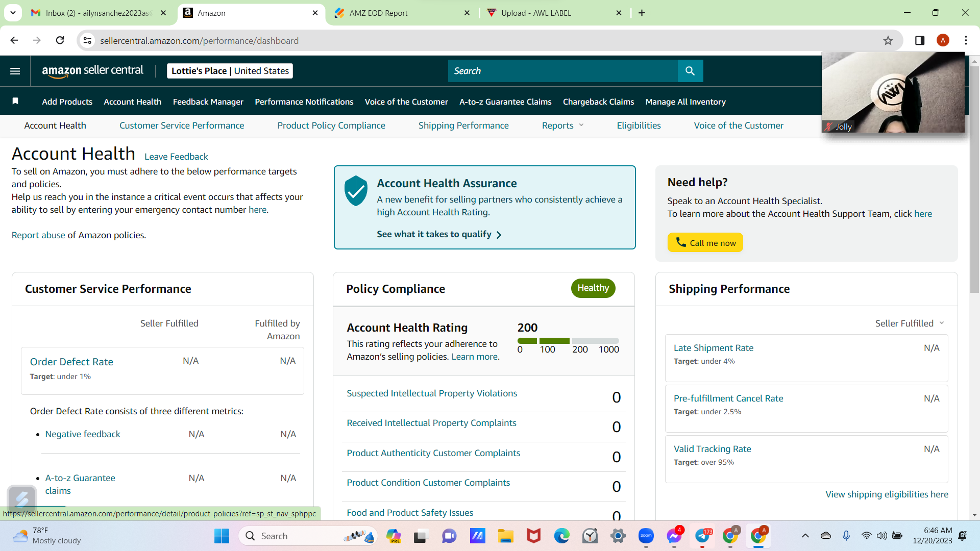Image resolution: width=980 pixels, height=551 pixels.
Task: Open Voice of the Customer sub-tab
Action: tap(739, 126)
